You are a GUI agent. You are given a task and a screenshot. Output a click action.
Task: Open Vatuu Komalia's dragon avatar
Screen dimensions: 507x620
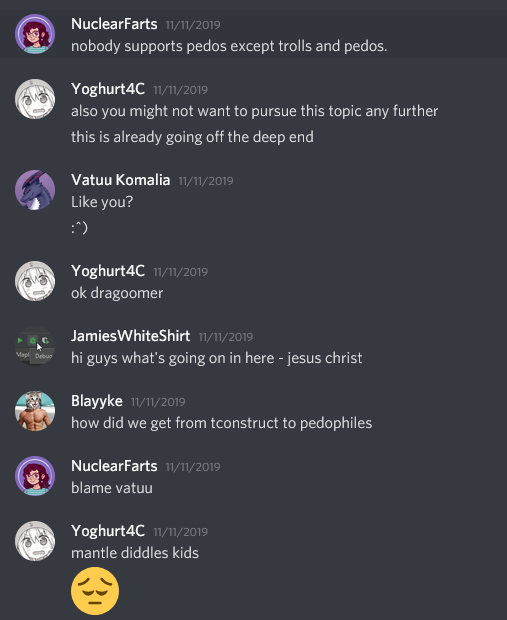(35, 190)
